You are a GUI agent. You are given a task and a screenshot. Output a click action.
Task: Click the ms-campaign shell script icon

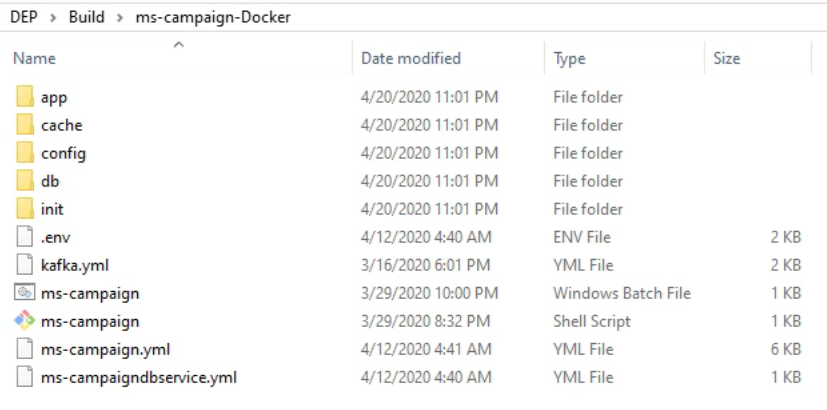(25, 321)
